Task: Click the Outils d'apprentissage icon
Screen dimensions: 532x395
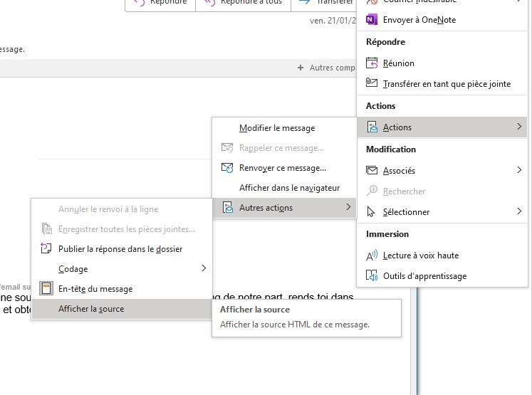Action: click(371, 276)
